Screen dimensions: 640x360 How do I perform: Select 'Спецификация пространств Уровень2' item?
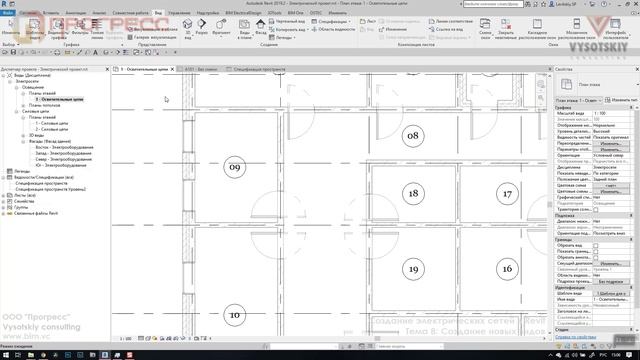pos(51,189)
